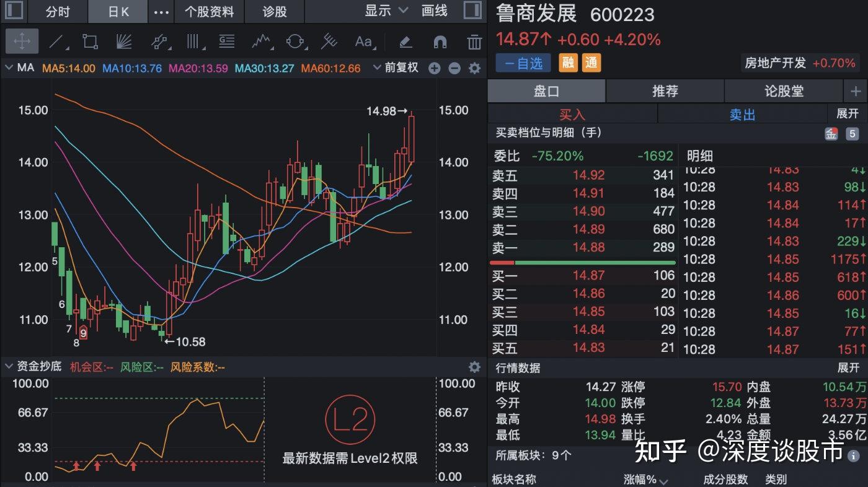
Task: Select the 论股堂 tab
Action: 784,91
